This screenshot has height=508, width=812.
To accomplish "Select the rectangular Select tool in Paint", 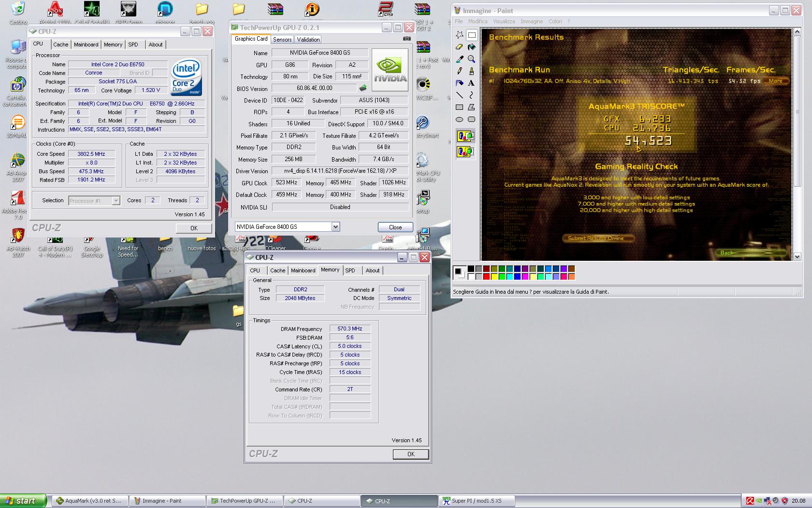I will point(472,35).
